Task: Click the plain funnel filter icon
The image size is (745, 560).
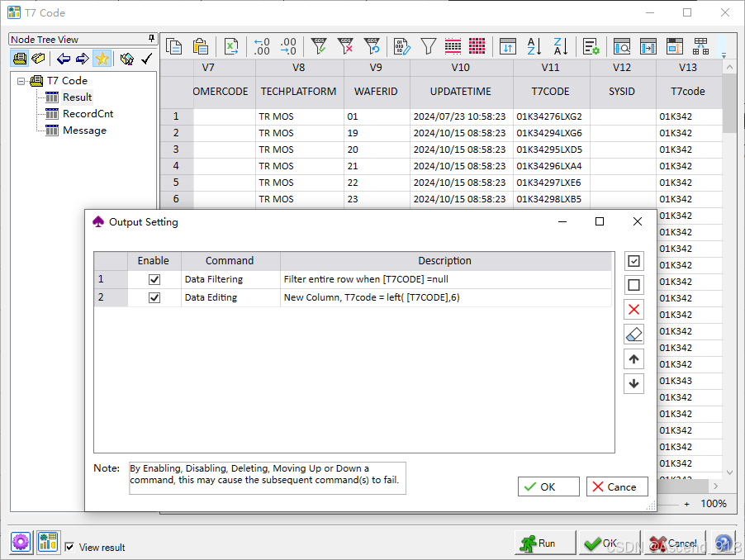Action: [428, 46]
